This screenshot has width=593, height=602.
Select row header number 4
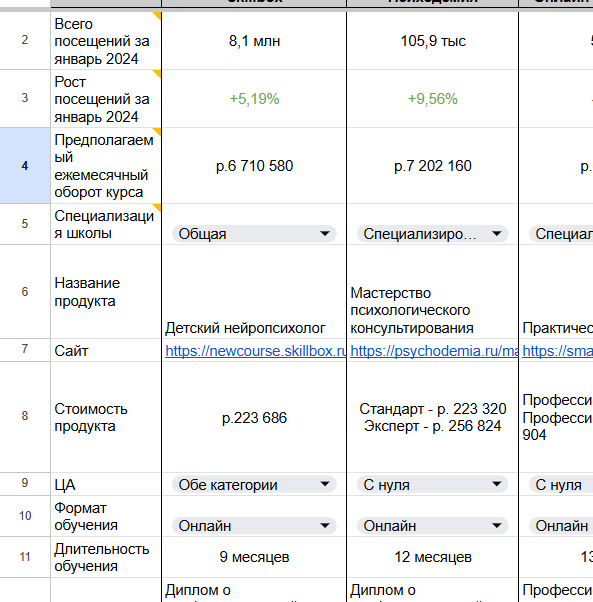coord(25,165)
